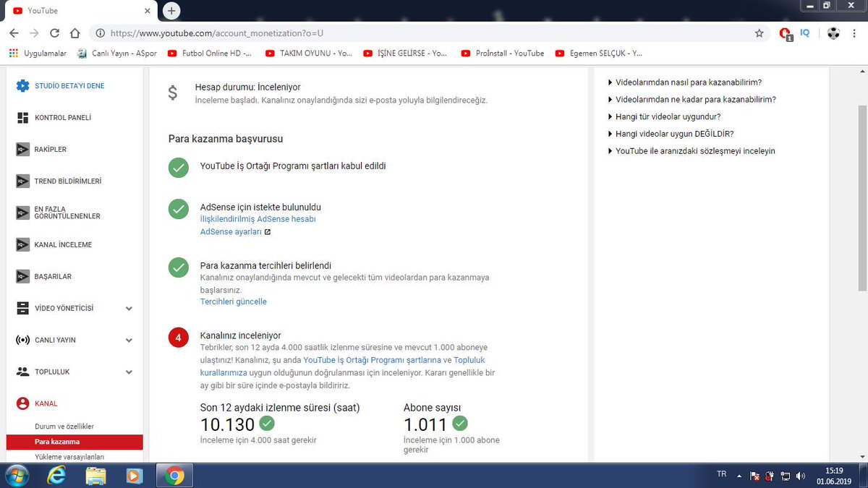Open Windows Start menu

tap(17, 476)
